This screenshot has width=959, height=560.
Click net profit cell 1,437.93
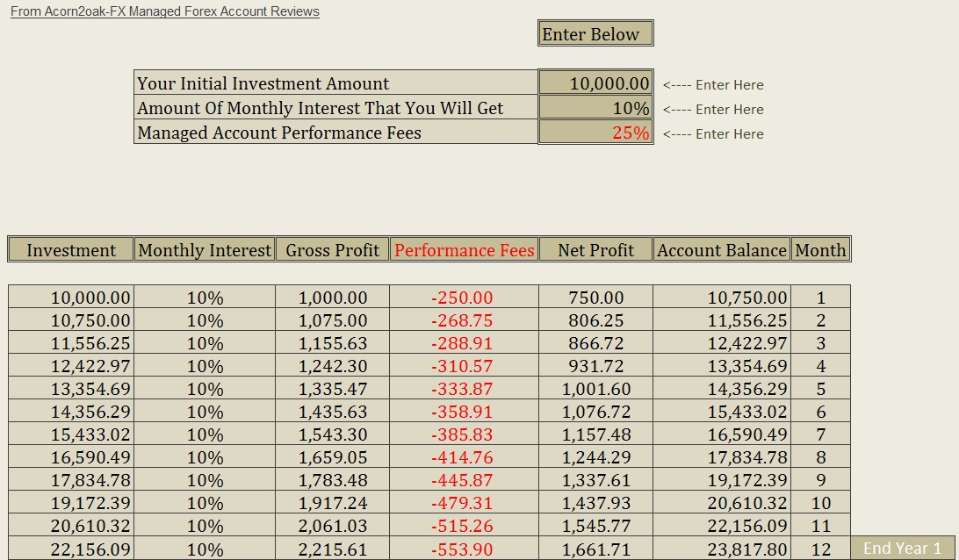[595, 503]
